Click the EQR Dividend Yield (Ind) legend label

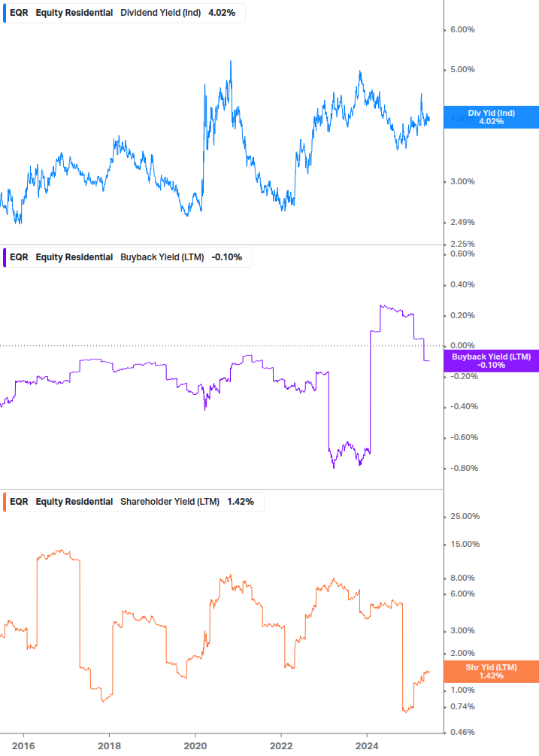124,13
